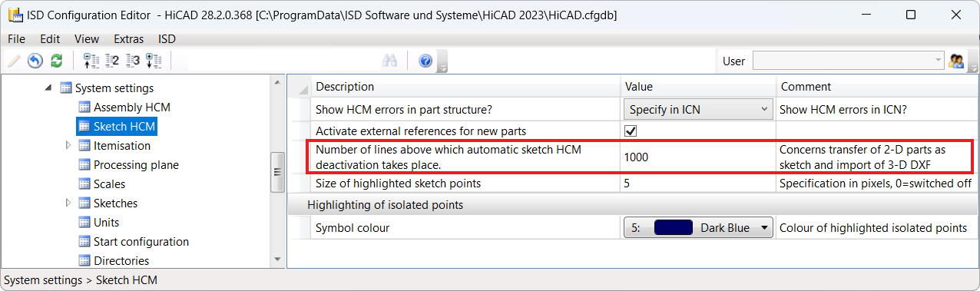
Task: Click the user management icon beside the User field
Action: coord(956,61)
